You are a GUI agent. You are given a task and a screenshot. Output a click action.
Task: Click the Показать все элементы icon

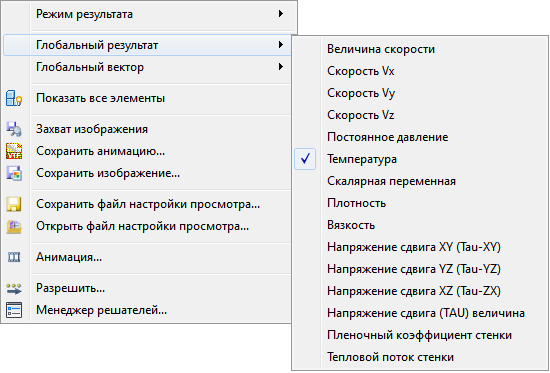point(14,98)
